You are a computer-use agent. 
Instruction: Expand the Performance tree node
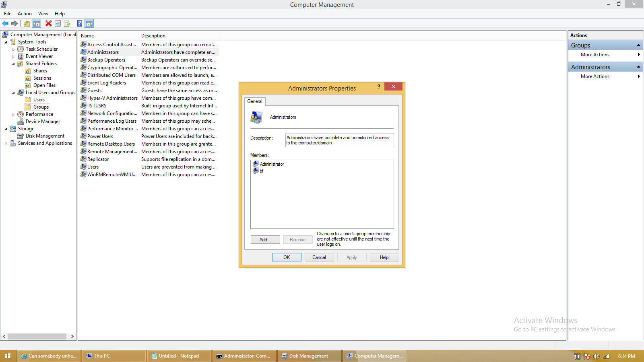pyautogui.click(x=13, y=115)
